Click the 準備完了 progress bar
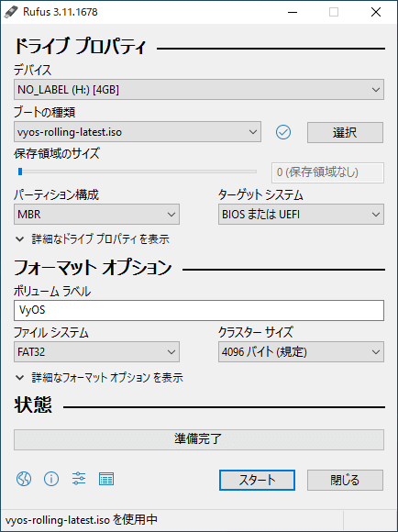 199,439
